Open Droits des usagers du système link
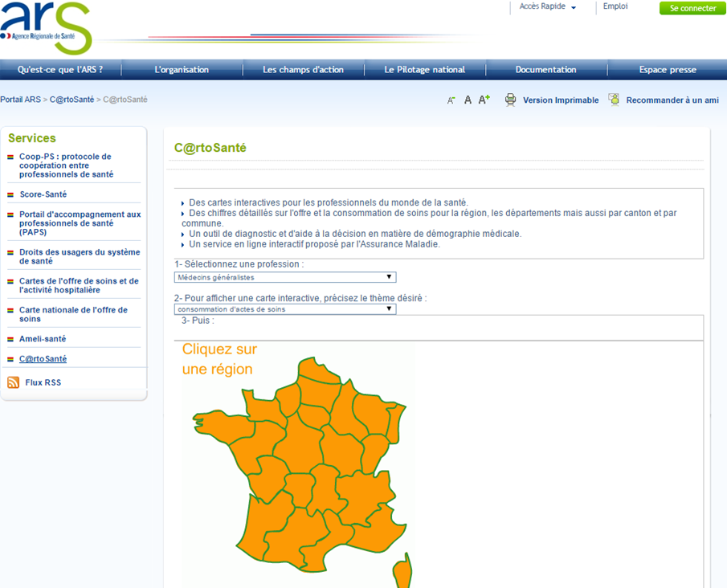 click(80, 256)
